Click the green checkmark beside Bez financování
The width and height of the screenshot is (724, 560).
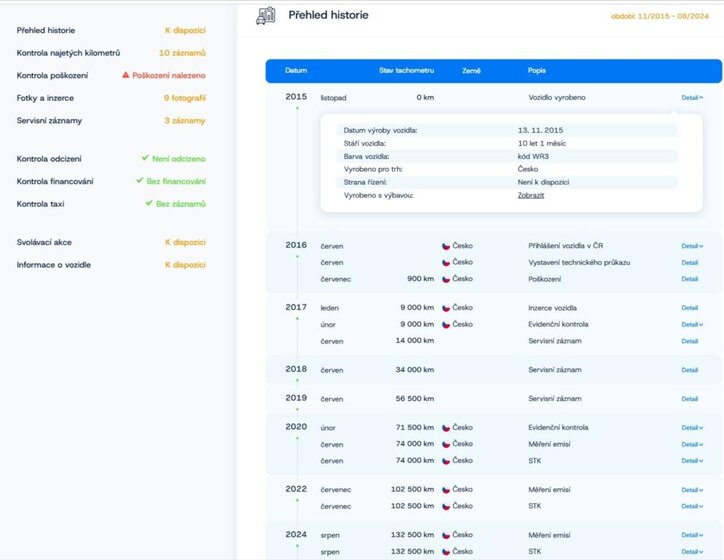(140, 181)
